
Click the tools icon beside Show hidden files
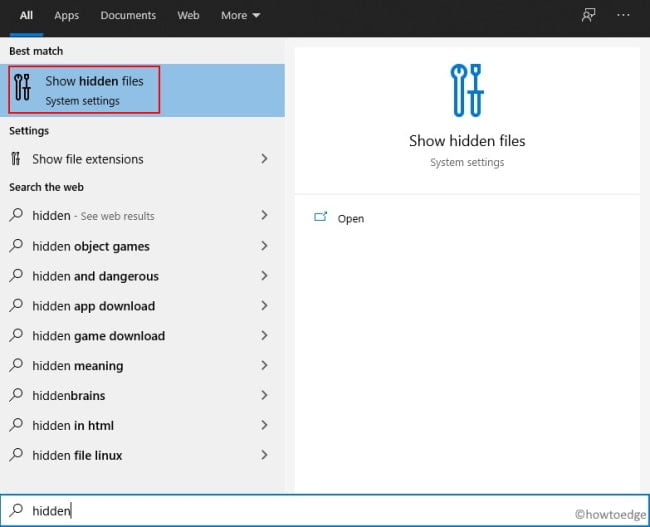[x=22, y=90]
